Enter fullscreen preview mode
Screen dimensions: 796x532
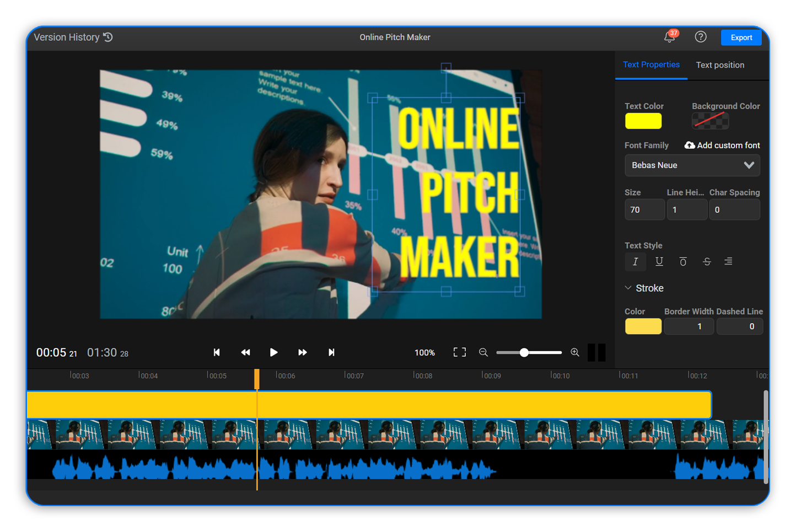tap(460, 352)
